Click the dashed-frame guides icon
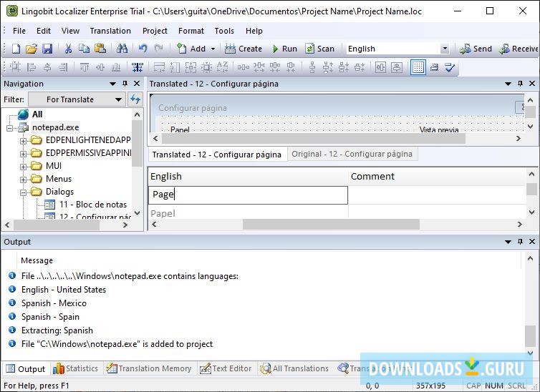The width and height of the screenshot is (540, 392). pyautogui.click(x=434, y=67)
